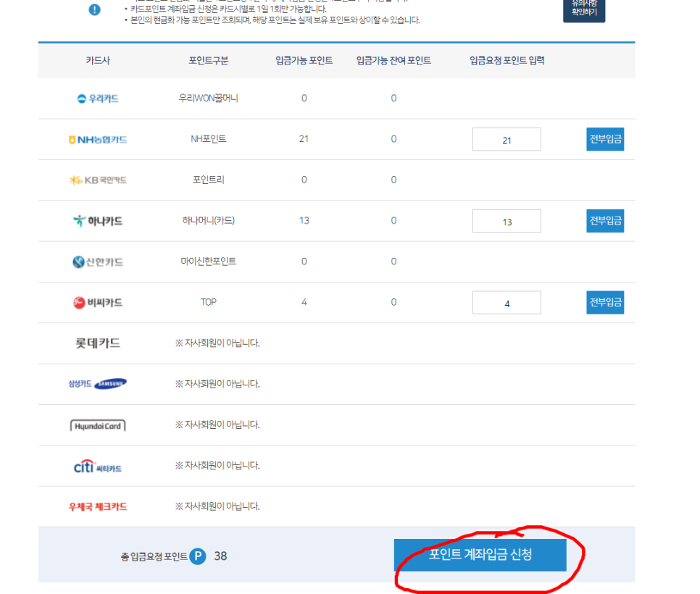The width and height of the screenshot is (700, 594).
Task: Click 자사회원이 아닙니다 notice in 삼성카드 row
Action: [x=217, y=384]
